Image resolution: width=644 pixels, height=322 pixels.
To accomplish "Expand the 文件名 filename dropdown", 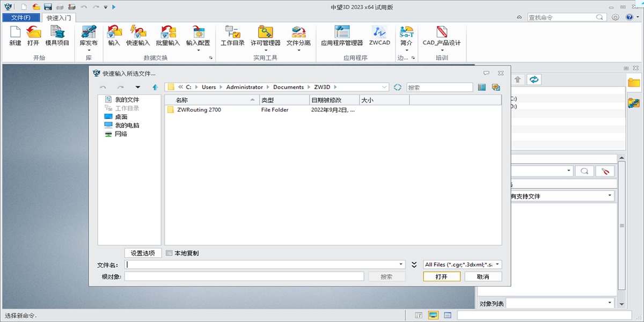I will click(x=401, y=265).
